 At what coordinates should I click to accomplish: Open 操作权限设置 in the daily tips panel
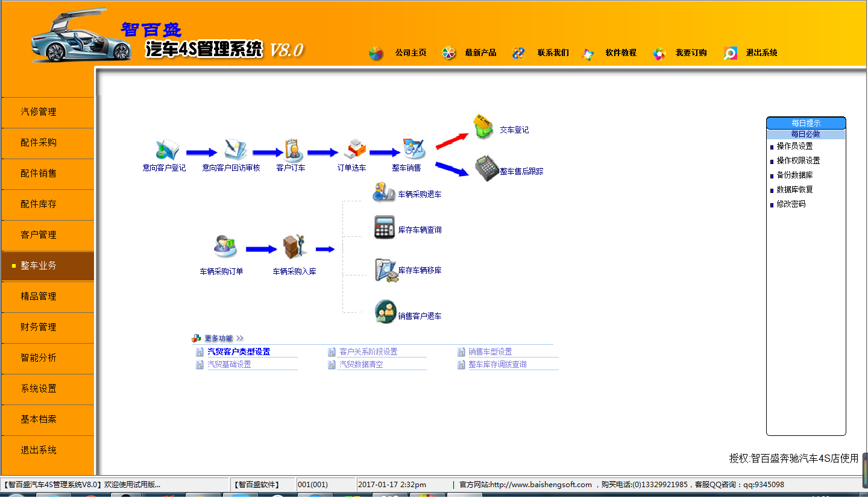pyautogui.click(x=798, y=161)
